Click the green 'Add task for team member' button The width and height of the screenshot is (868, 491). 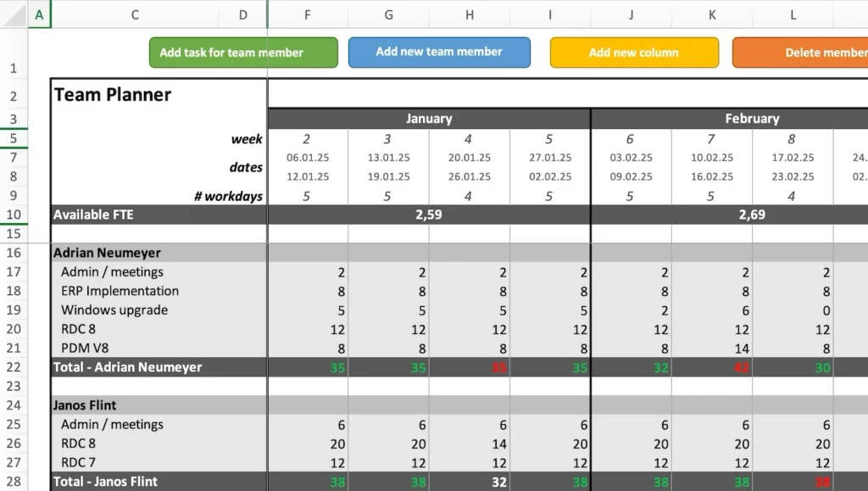[x=243, y=53]
